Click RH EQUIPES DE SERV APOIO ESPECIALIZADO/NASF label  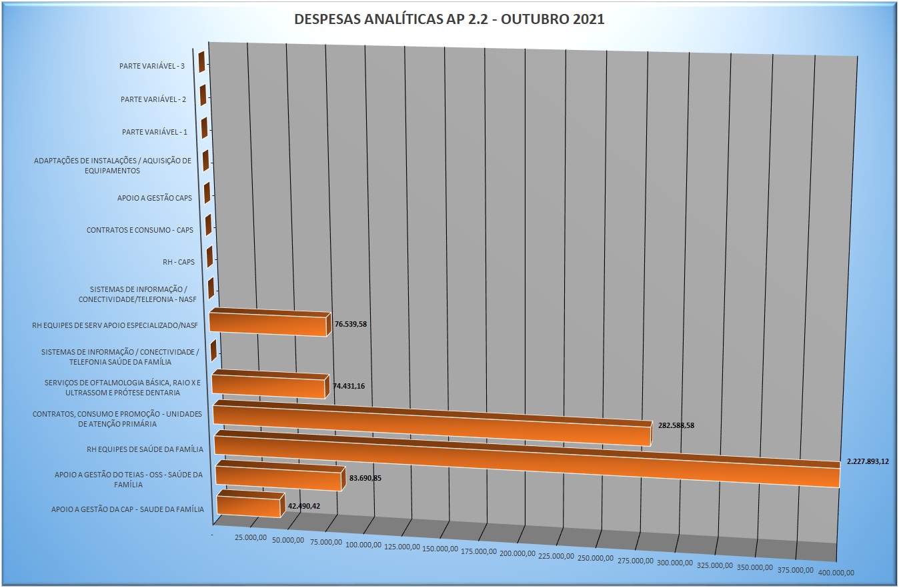point(115,327)
